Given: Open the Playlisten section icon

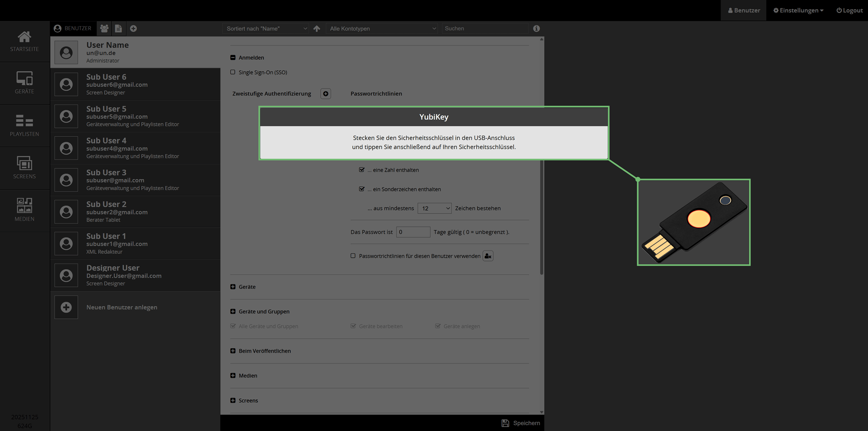Looking at the screenshot, I should coord(24,125).
